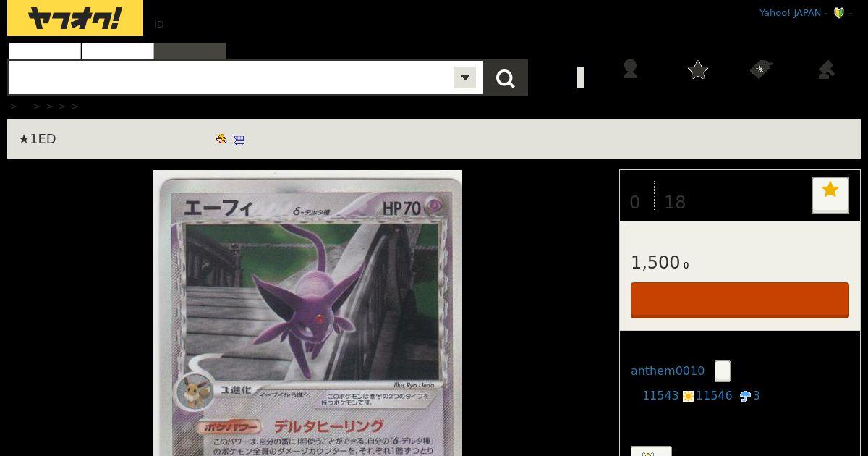This screenshot has height=456, width=868.
Task: Click the small orange icon beside the cart
Action: pos(222,138)
